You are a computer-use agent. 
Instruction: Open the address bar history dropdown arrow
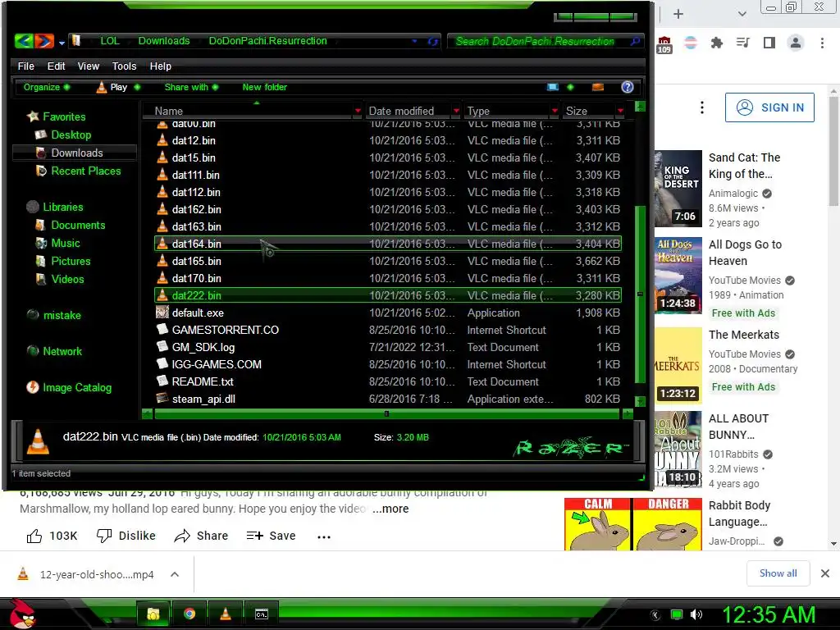414,41
